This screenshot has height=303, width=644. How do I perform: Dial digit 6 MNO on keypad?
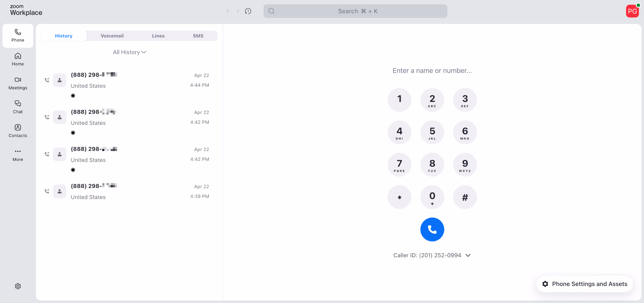[465, 132]
